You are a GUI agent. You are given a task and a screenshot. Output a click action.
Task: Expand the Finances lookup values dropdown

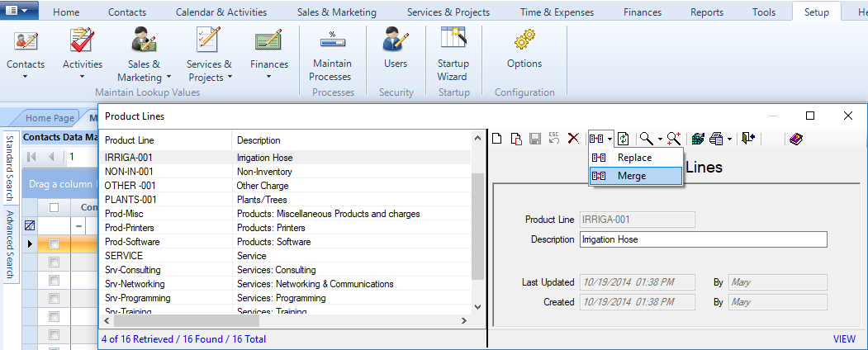(x=269, y=78)
